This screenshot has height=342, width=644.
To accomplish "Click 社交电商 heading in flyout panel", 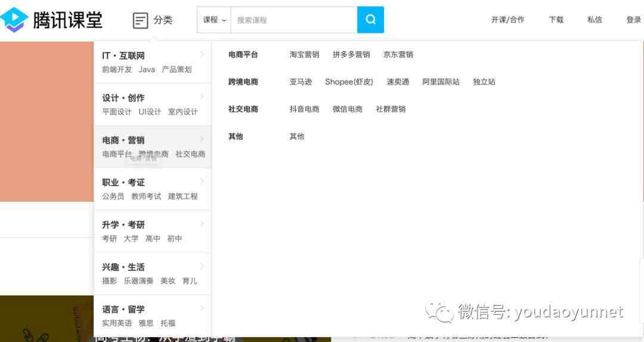I will click(x=243, y=109).
